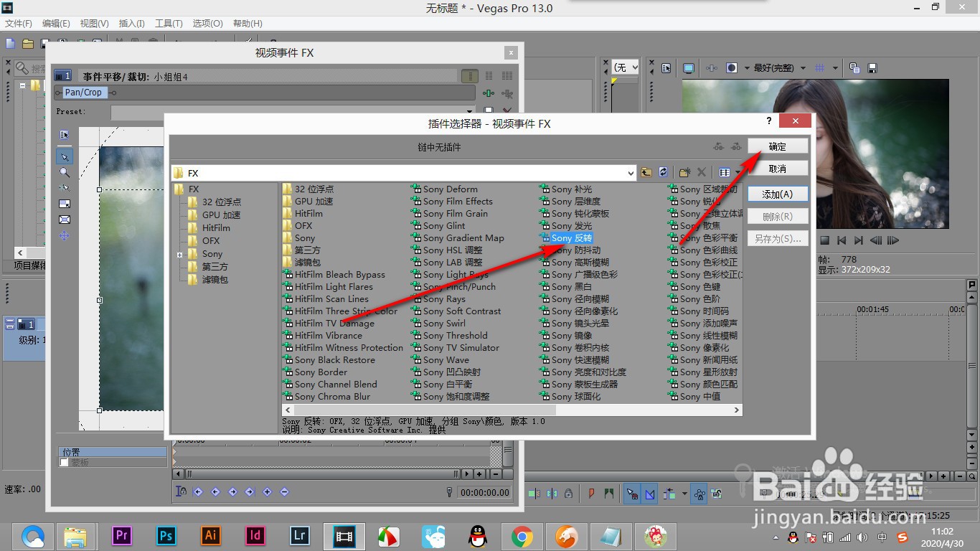Open the 编辑(E) menu
This screenshot has width=980, height=551.
(x=57, y=24)
